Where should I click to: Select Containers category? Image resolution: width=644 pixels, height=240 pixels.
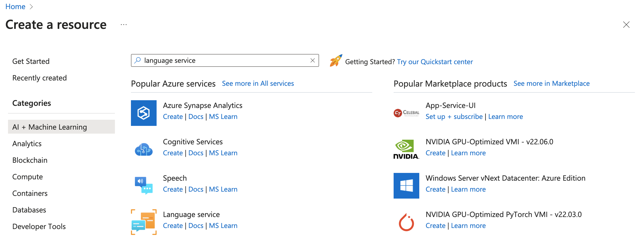coord(30,193)
